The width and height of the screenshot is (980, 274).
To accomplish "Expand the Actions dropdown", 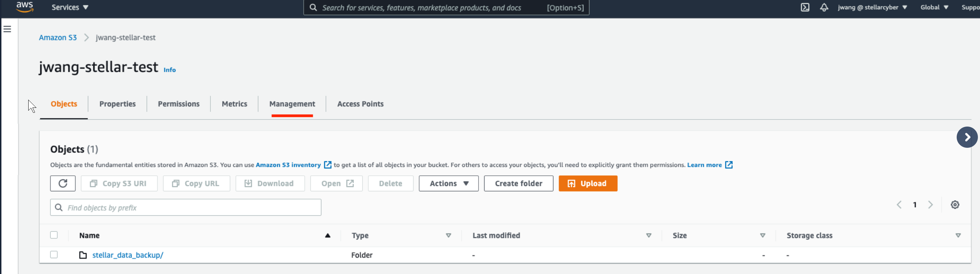I will coord(448,183).
